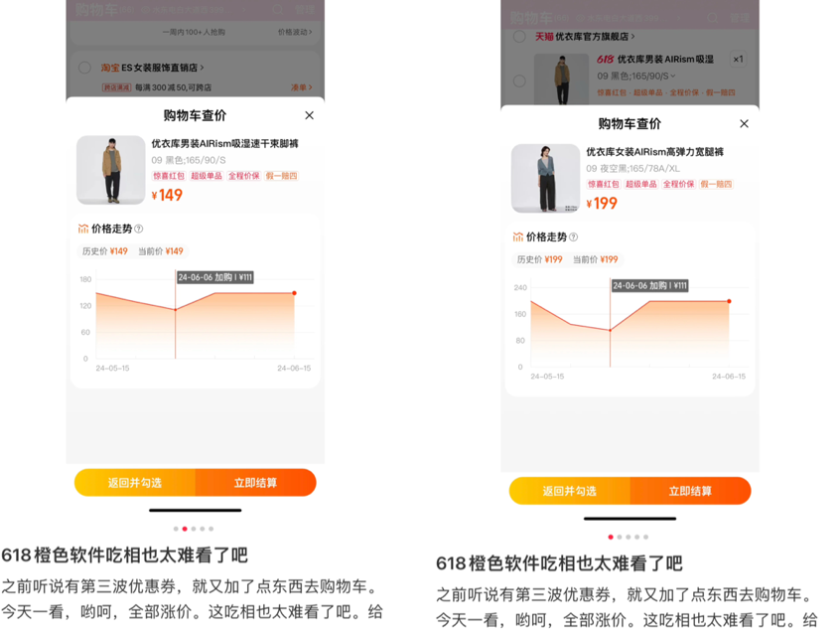Click the help icon beside left 价格走势
Image resolution: width=840 pixels, height=630 pixels.
point(139,229)
